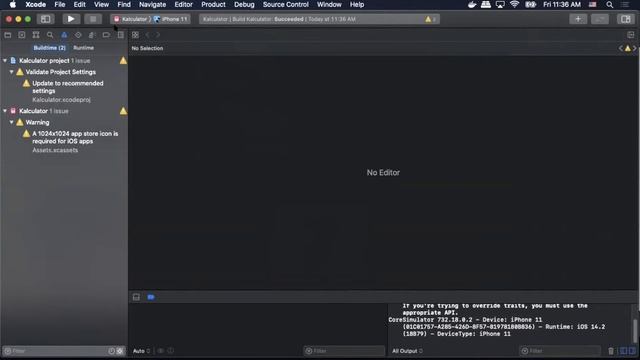Toggle the breakpoints activation icon
Image resolution: width=640 pixels, height=360 pixels.
point(151,297)
